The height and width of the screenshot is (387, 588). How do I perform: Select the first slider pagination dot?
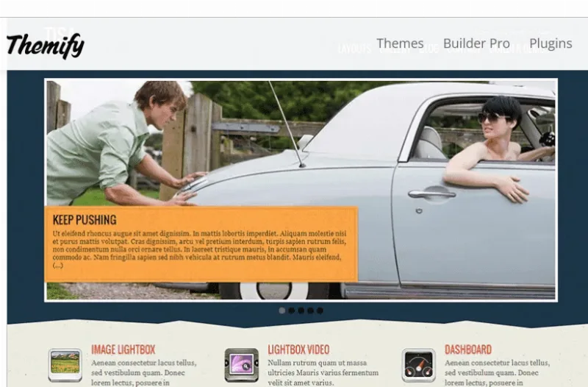click(282, 310)
